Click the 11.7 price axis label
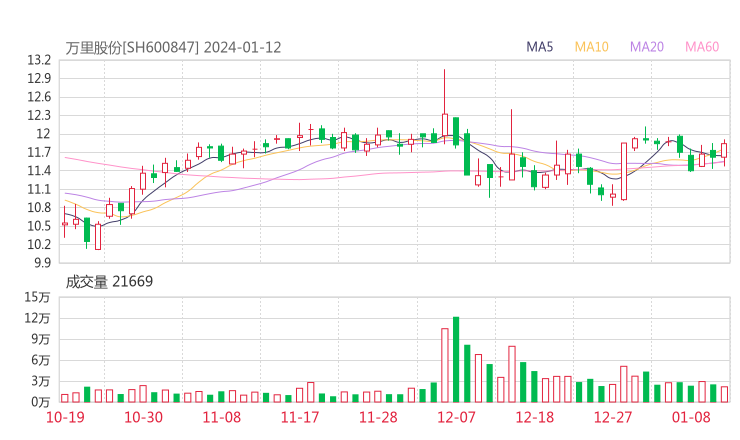740x440 pixels. [x=39, y=152]
